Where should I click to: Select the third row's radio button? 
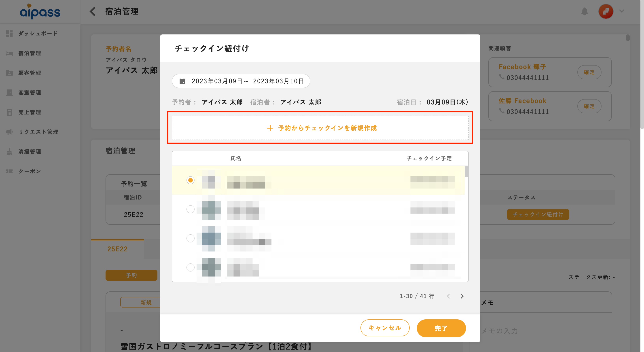(191, 238)
